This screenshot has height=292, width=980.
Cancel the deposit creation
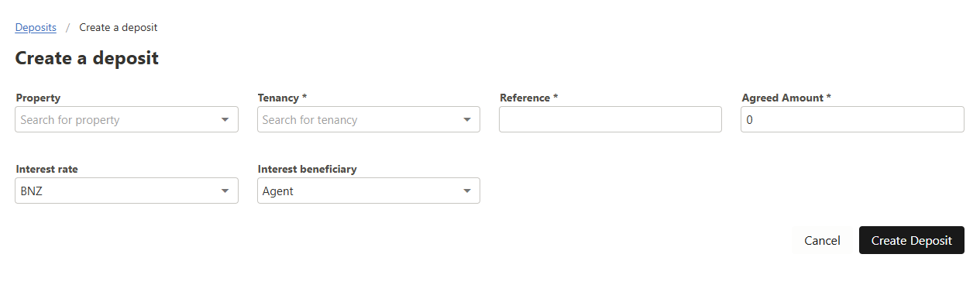(822, 241)
